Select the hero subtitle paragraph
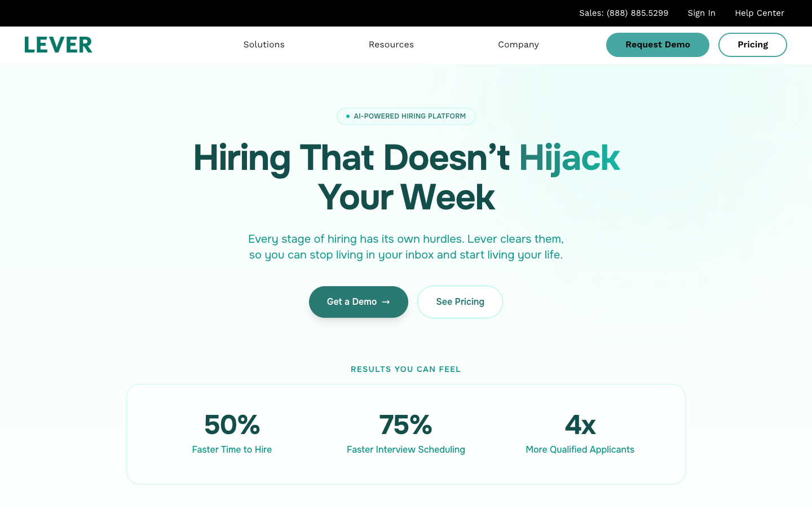 [x=406, y=247]
